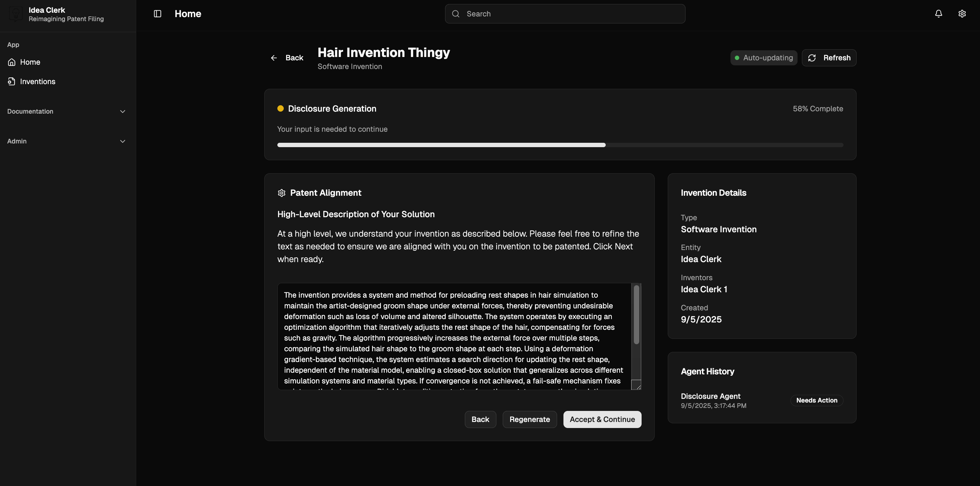Click the refresh arrows icon
980x486 pixels.
tap(812, 58)
